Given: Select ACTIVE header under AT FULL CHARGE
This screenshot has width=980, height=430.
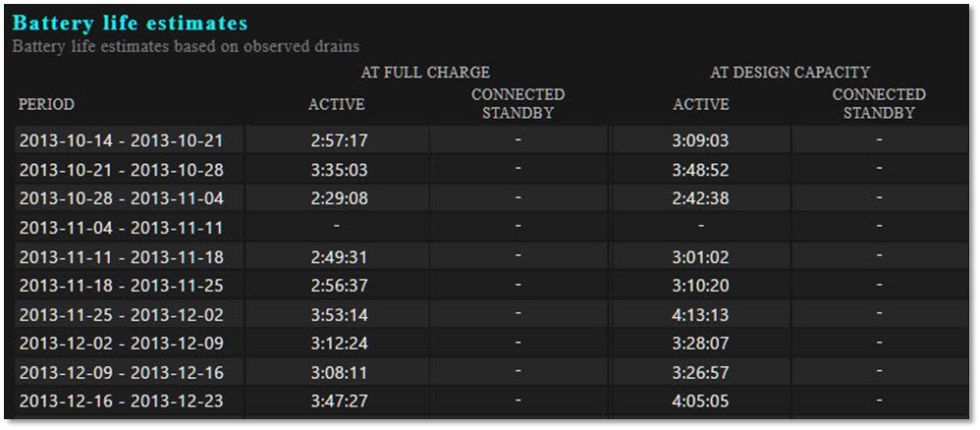Looking at the screenshot, I should (x=336, y=104).
